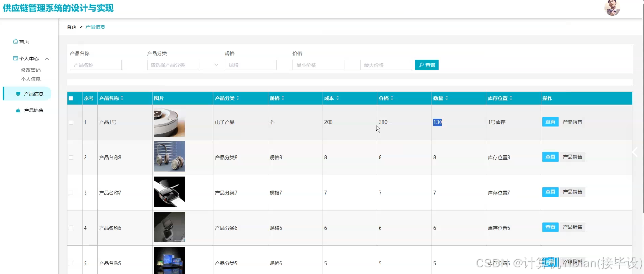Check the checkbox for row 产品名称6

click(x=71, y=228)
